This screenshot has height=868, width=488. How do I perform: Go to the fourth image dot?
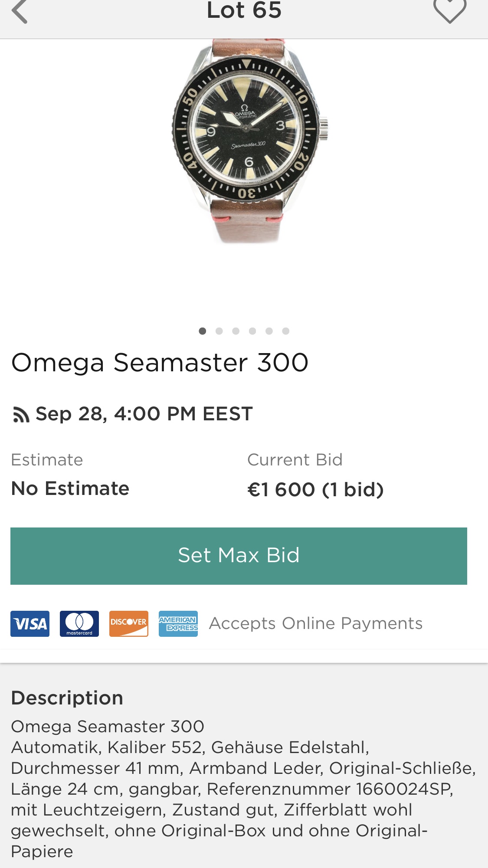[252, 331]
